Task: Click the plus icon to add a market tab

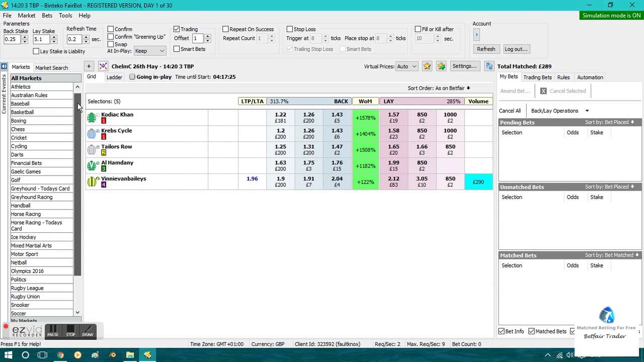Action: (89, 66)
